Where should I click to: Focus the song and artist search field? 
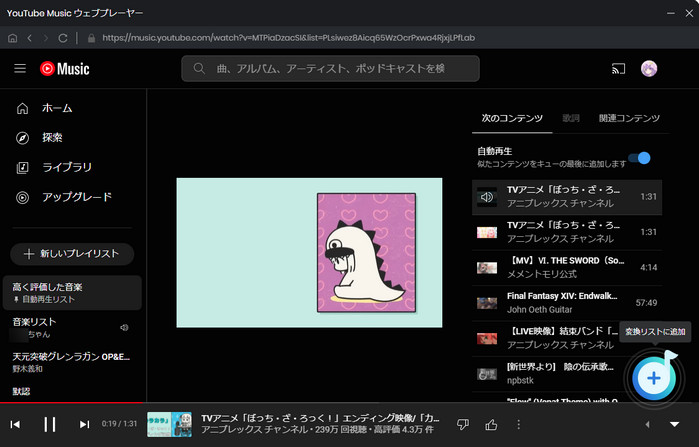click(x=330, y=69)
